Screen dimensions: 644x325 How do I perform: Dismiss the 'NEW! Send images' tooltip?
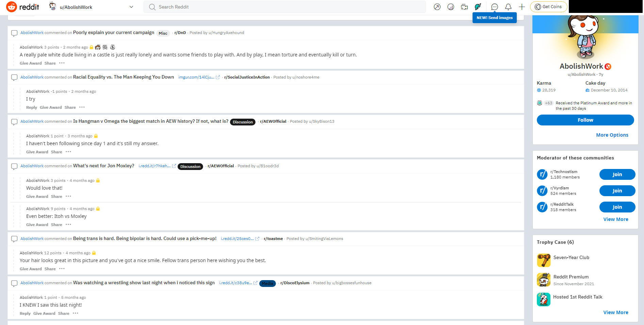pyautogui.click(x=495, y=18)
